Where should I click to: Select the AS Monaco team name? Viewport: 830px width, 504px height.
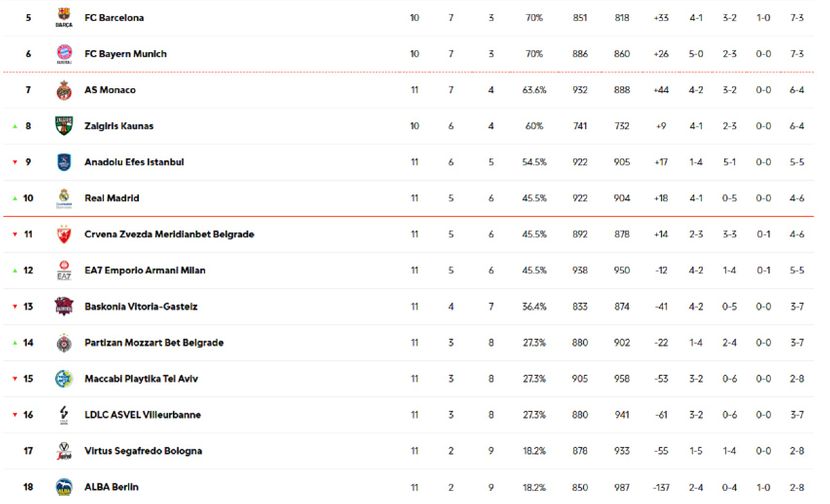(x=110, y=90)
